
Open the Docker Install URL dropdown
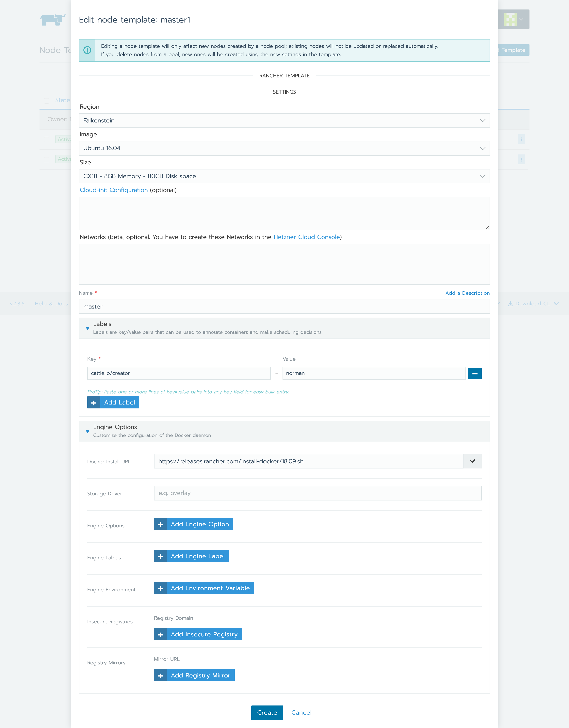[472, 461]
